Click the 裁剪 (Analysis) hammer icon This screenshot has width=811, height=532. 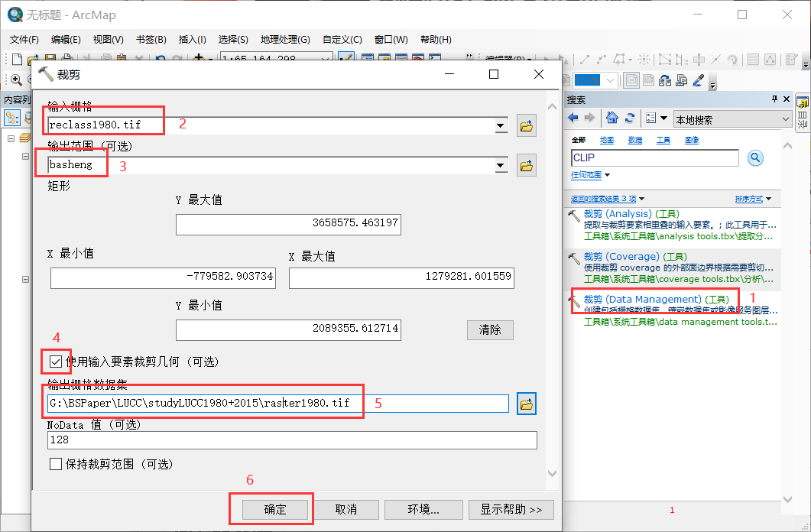[573, 216]
